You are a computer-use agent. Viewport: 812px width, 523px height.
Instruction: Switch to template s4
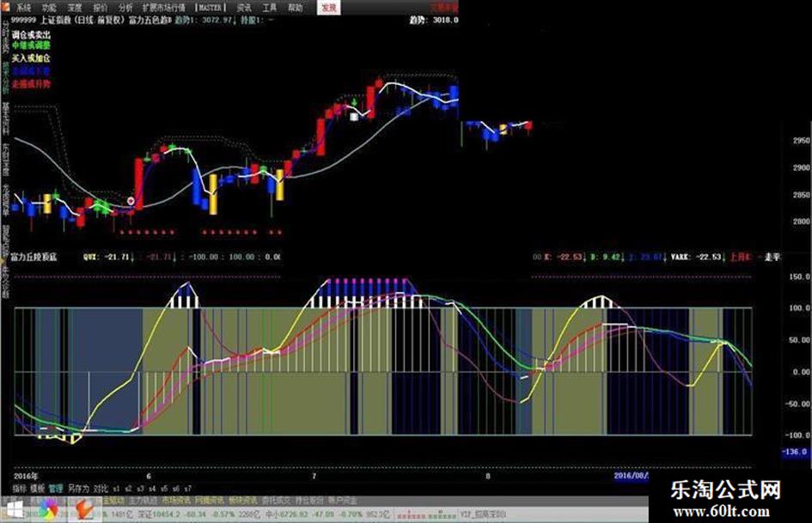152,489
